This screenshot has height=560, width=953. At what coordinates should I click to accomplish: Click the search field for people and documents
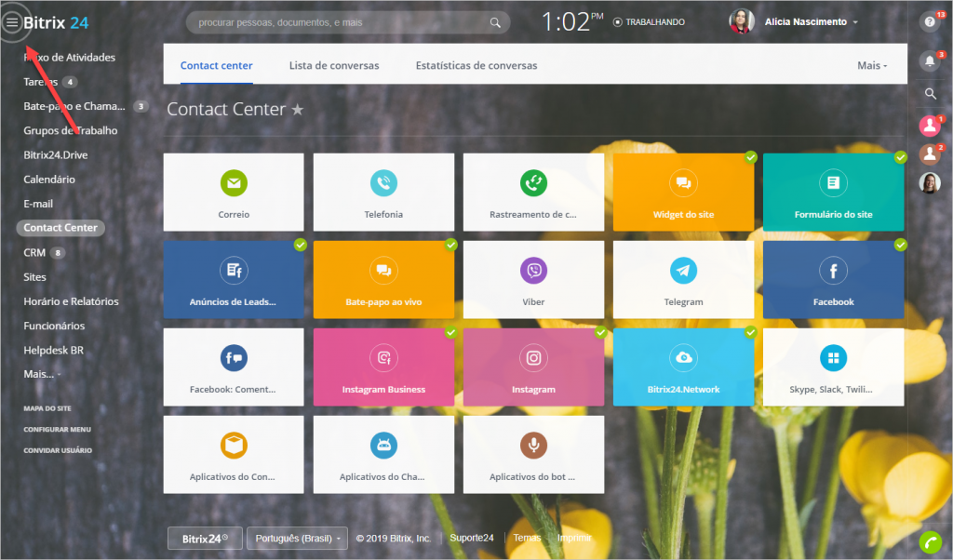340,22
